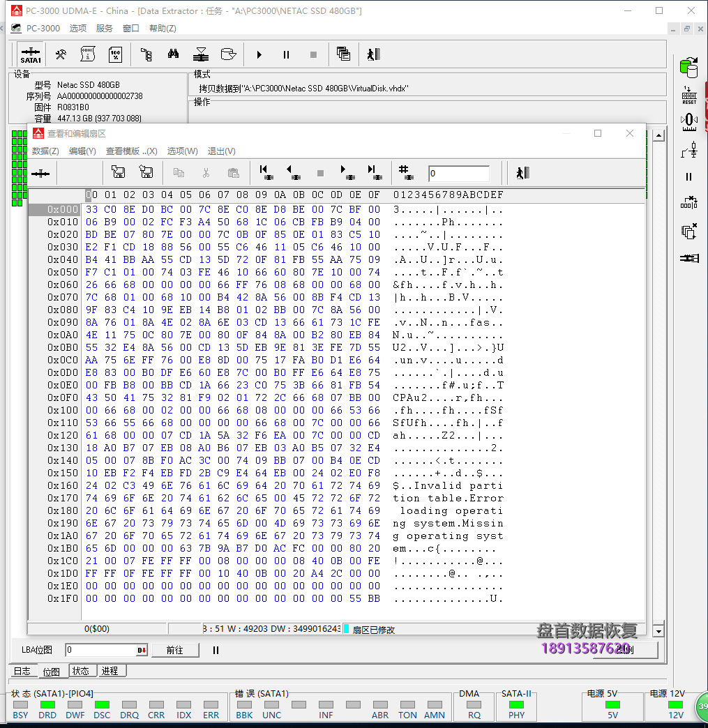Click the load sector from file icon
The image size is (708, 728).
[146, 172]
